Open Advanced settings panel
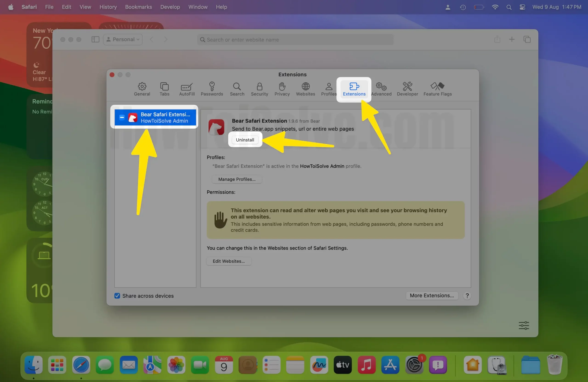588x382 pixels. click(381, 88)
